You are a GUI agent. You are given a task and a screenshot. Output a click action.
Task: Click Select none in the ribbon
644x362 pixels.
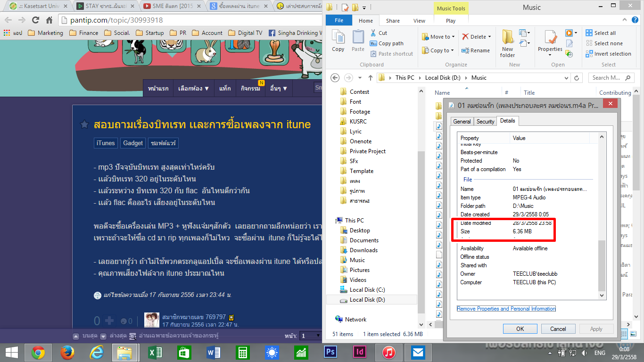[x=604, y=43]
